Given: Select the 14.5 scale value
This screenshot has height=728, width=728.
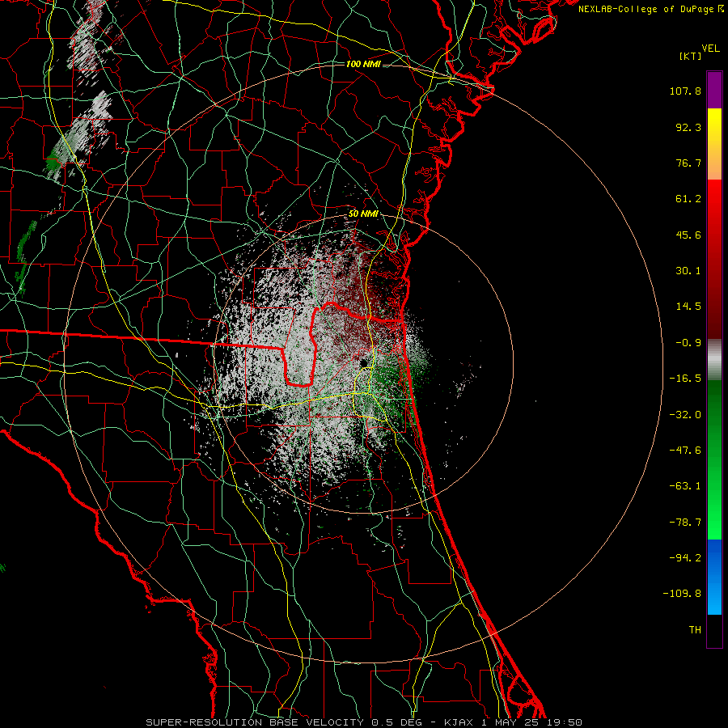Looking at the screenshot, I should 688,307.
